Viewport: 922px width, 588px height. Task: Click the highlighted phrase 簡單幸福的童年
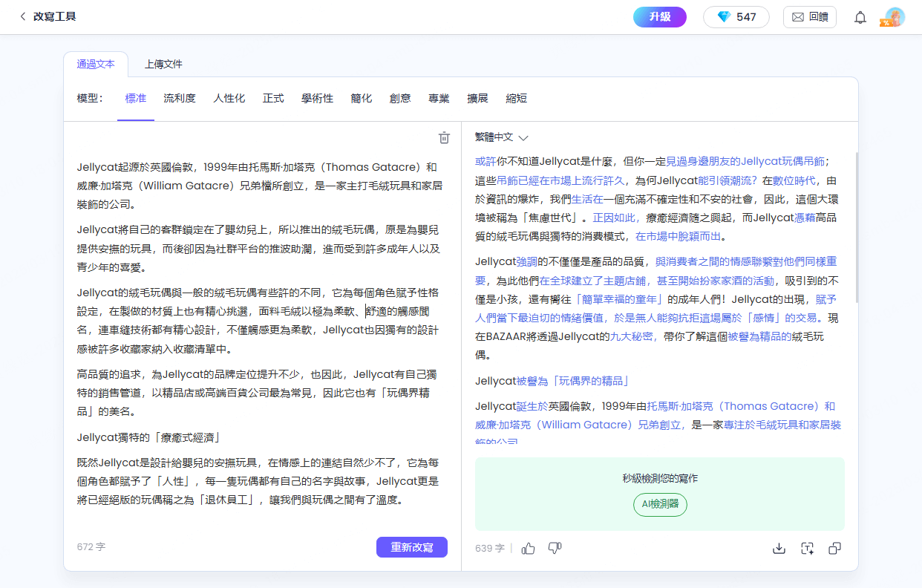click(619, 300)
